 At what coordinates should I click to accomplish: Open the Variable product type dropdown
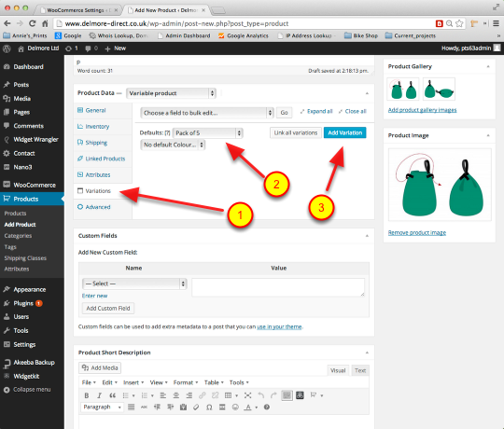171,93
